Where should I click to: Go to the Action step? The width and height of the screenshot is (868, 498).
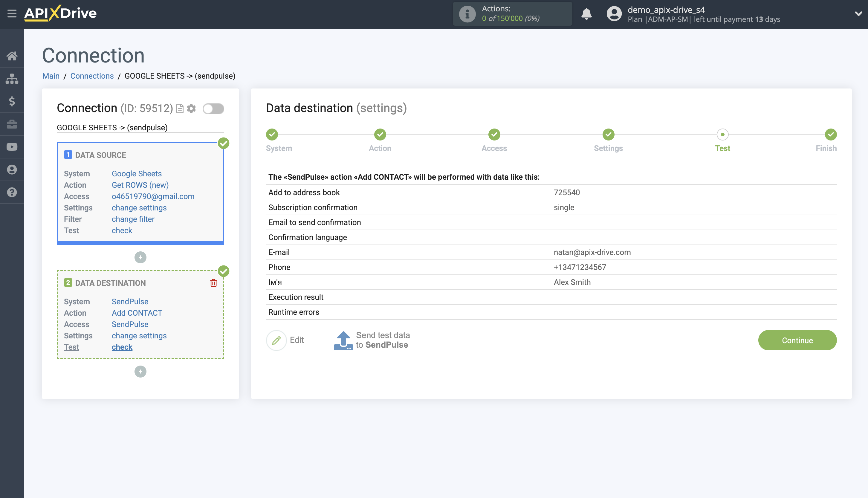[380, 135]
